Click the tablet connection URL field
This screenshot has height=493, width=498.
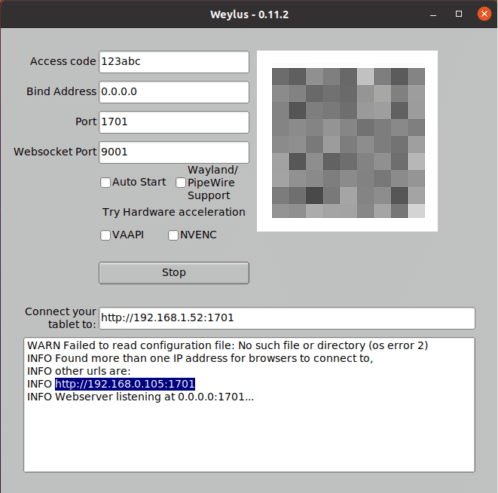(x=287, y=318)
